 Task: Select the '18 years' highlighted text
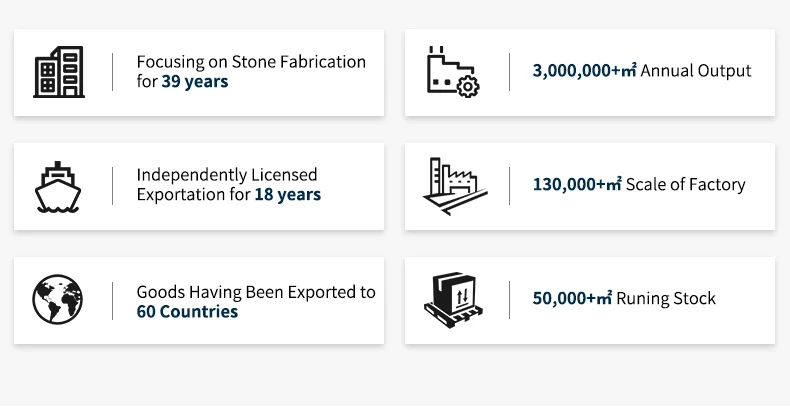(288, 194)
